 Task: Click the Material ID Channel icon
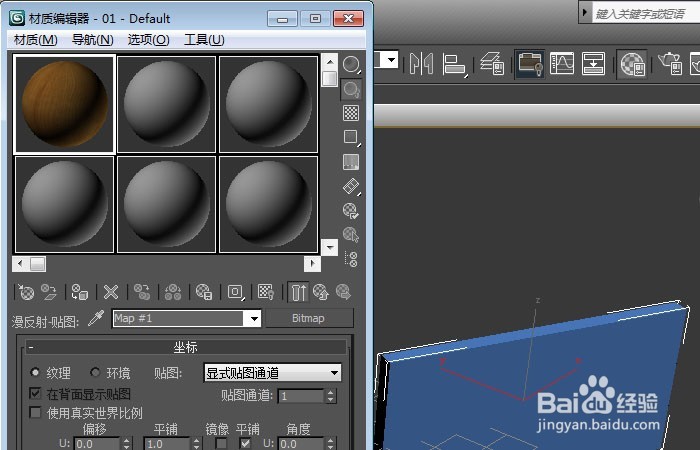235,292
